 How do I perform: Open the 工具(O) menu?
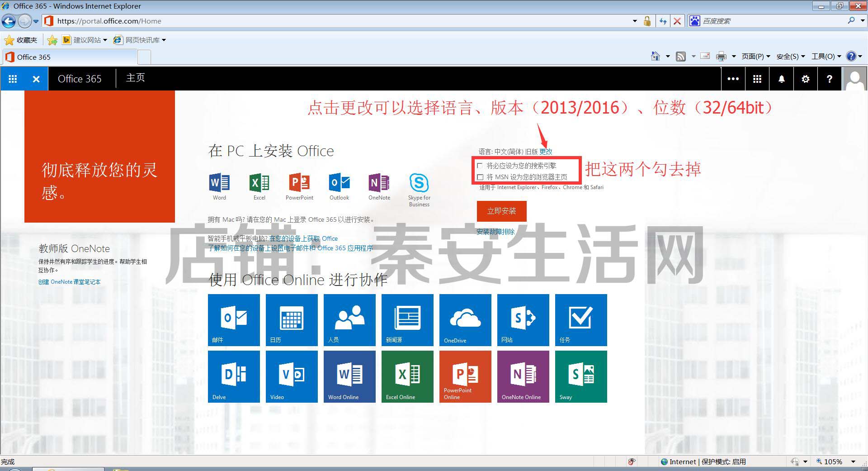pos(826,57)
